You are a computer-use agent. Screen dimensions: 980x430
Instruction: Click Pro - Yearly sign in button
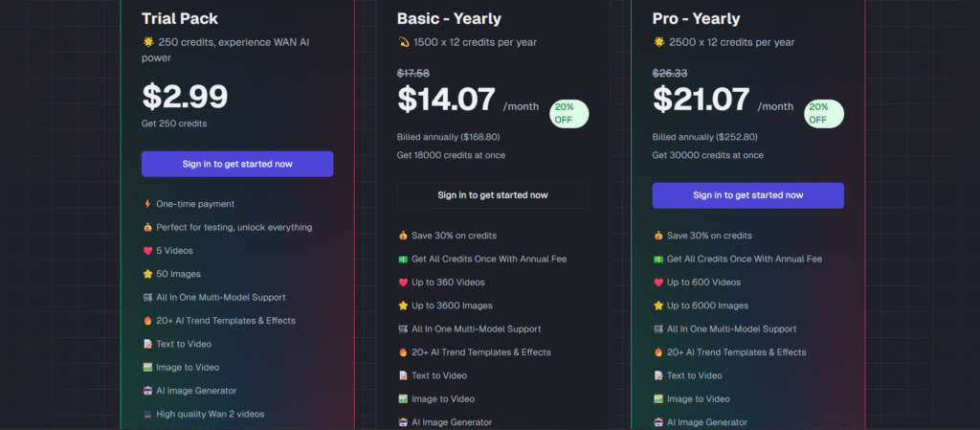748,195
